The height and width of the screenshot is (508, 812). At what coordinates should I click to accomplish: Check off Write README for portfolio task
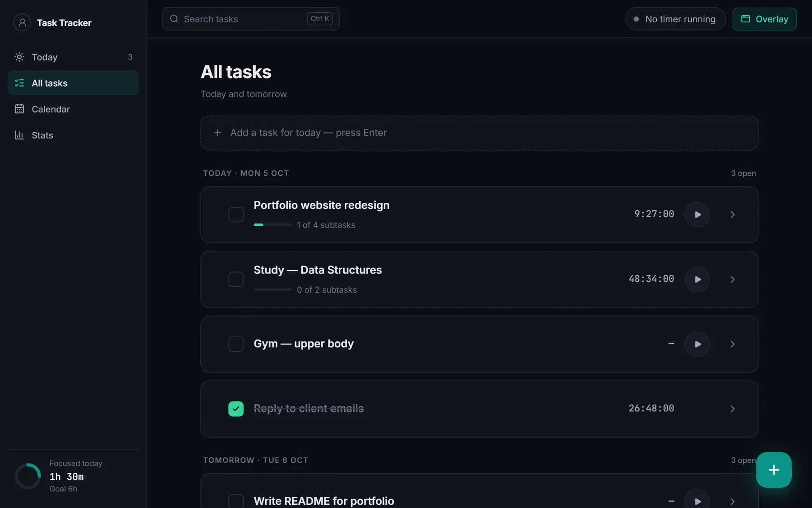click(x=236, y=501)
